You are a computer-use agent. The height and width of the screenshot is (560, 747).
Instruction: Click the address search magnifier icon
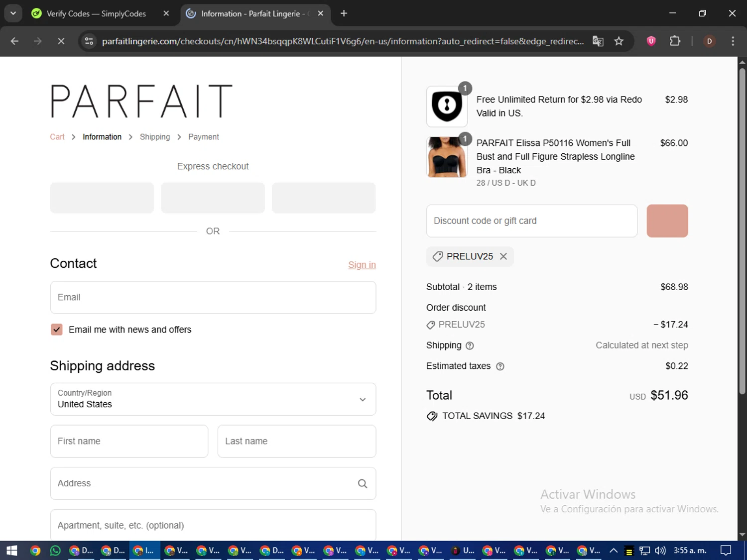[363, 483]
